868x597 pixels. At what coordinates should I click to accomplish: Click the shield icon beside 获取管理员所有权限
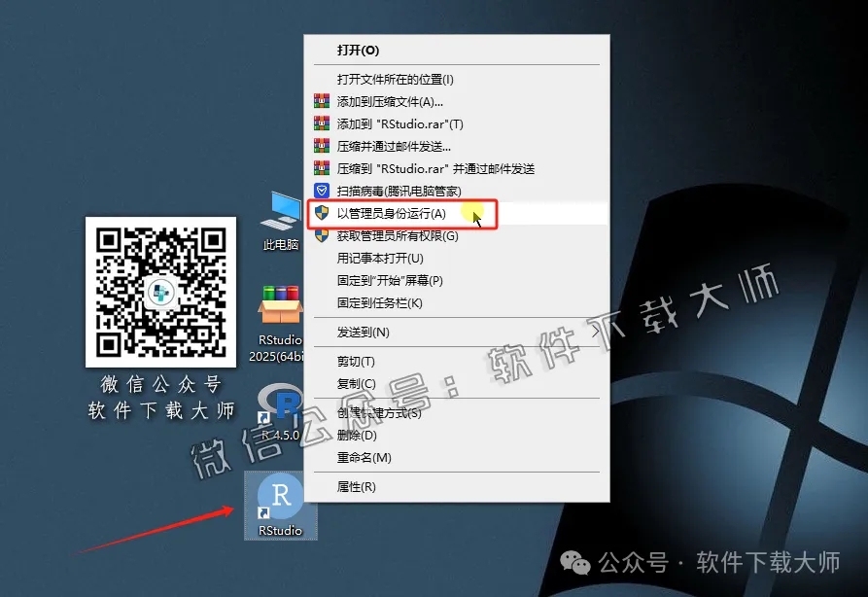[321, 236]
